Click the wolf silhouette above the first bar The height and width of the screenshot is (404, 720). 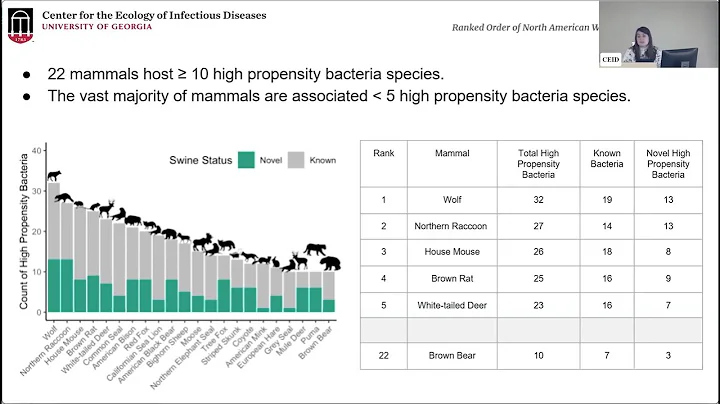[x=54, y=177]
